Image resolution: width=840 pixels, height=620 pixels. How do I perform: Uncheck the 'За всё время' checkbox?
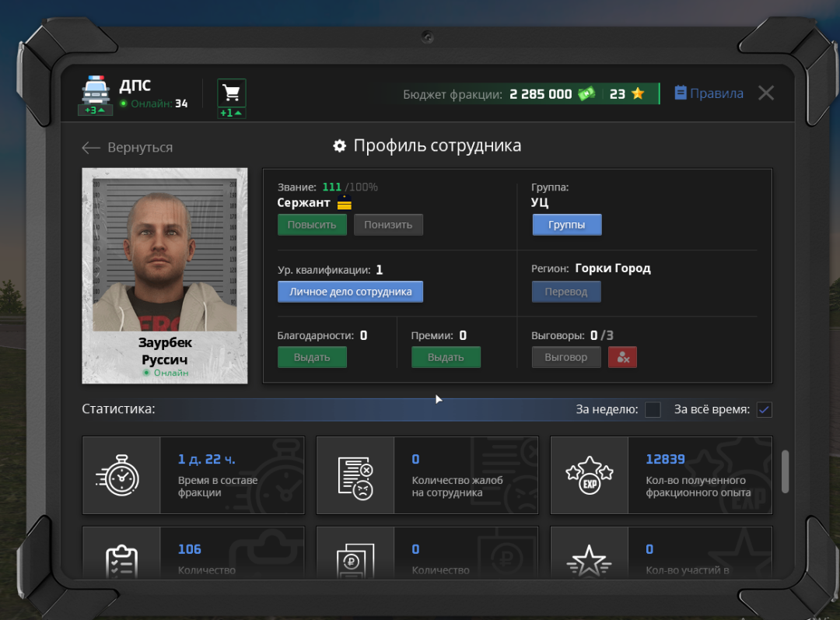tap(764, 410)
